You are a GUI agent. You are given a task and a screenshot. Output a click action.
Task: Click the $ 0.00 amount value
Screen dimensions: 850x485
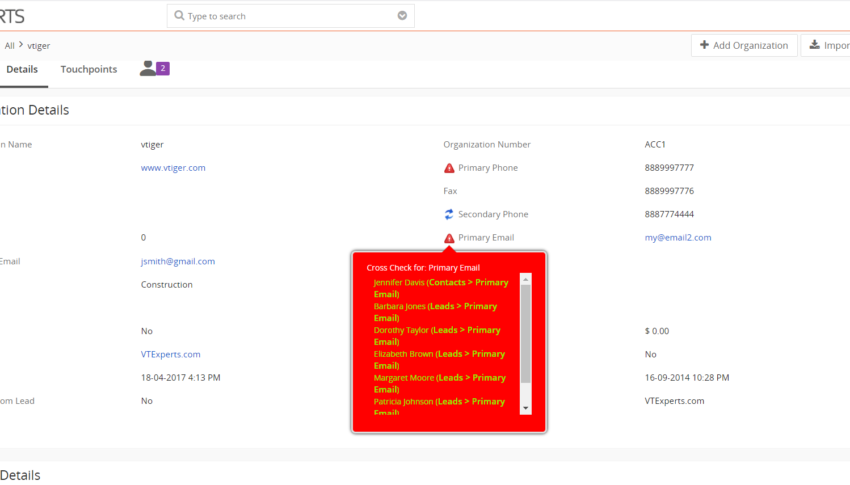656,331
